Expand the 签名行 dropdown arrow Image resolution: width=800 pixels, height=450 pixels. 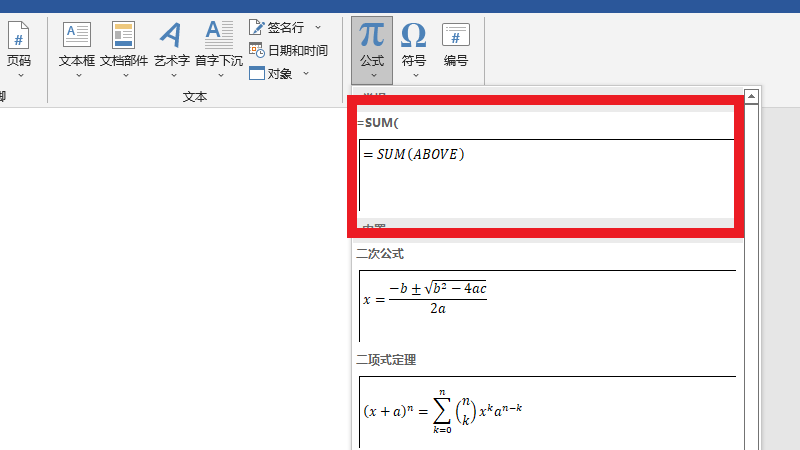click(x=318, y=27)
